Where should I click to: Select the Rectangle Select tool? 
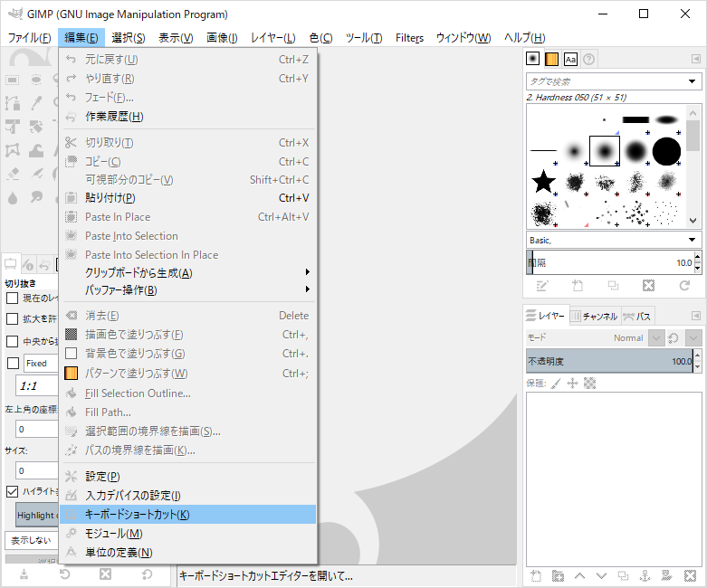(x=12, y=81)
